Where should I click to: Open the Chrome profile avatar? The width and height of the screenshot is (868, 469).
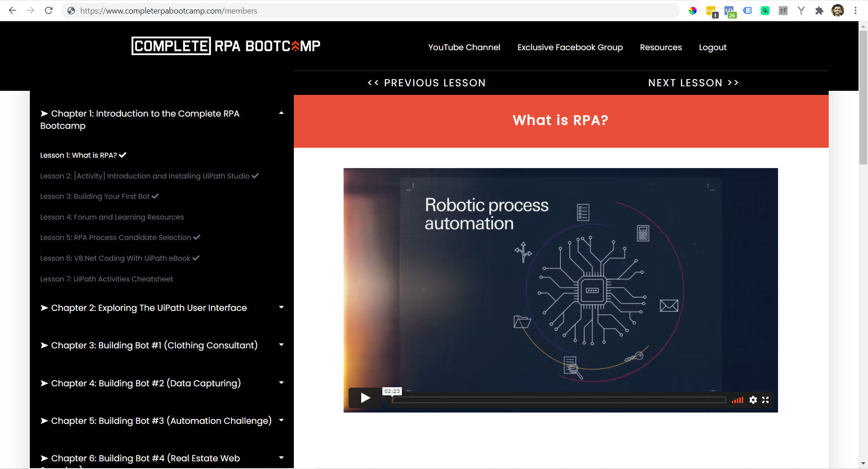tap(838, 10)
